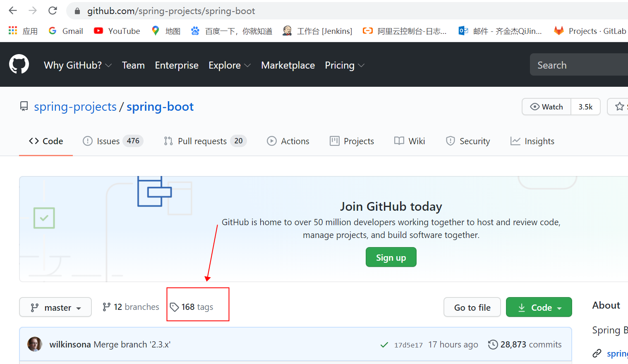Click wilkinsona's avatar thumbnail
Viewport: 628px width, 364px height.
click(x=35, y=344)
